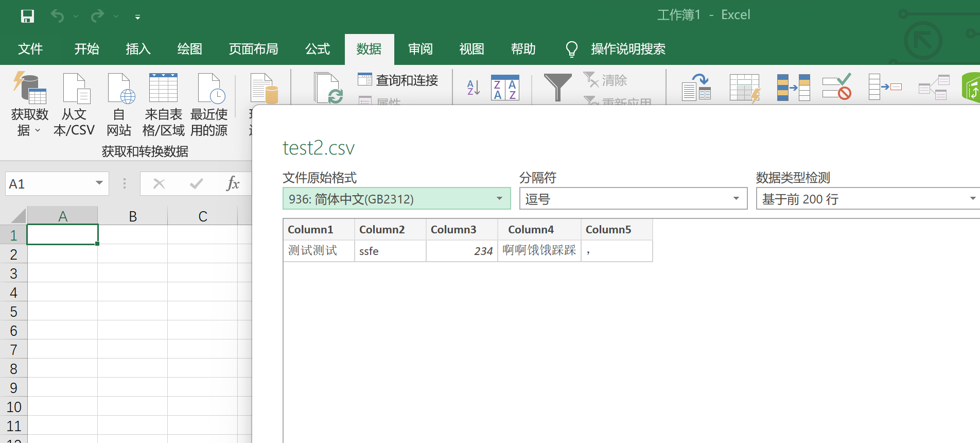Switch to the 公式 ribbon tab

318,49
